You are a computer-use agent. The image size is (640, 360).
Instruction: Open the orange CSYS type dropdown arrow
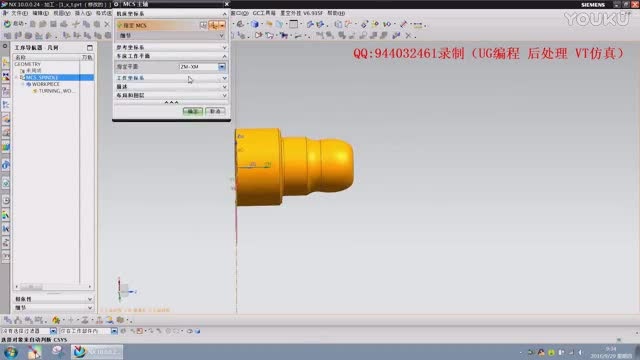222,25
